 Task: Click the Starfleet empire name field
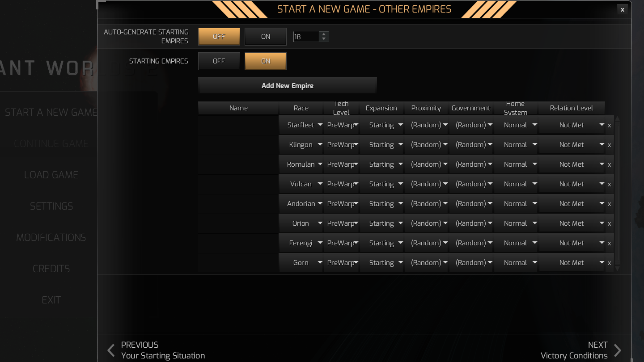238,125
